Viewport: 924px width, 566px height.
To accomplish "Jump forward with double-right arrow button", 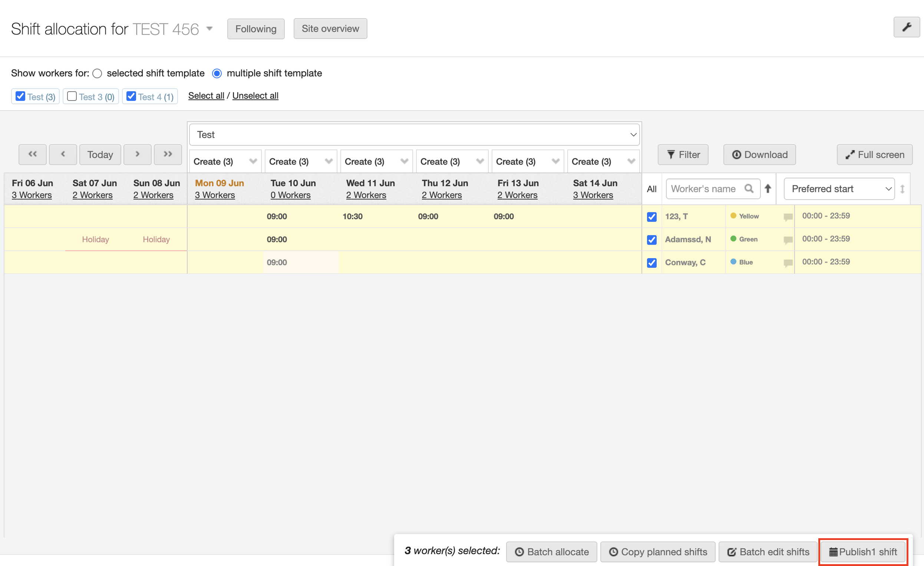I will tap(168, 154).
